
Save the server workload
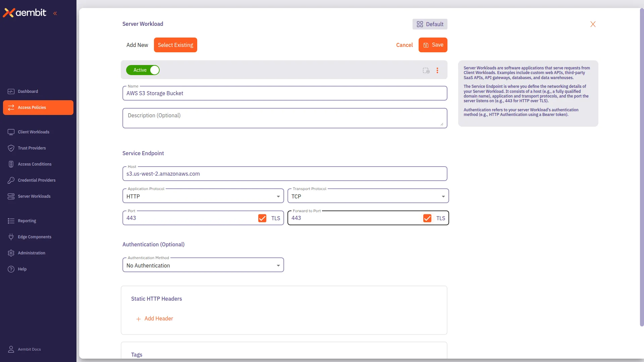click(433, 45)
